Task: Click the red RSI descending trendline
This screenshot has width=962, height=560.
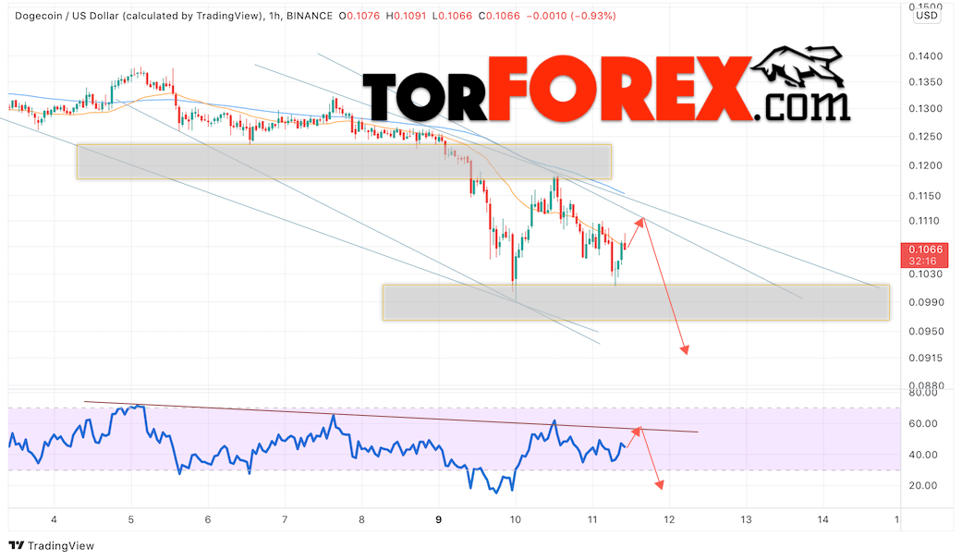Action: pos(391,417)
